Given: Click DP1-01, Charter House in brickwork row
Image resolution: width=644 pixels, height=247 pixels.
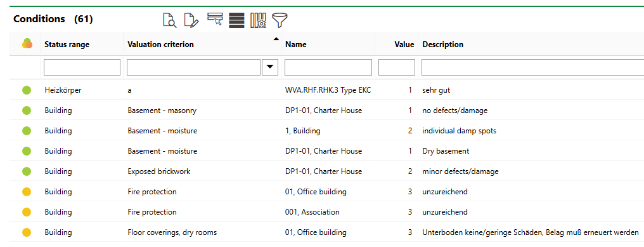Looking at the screenshot, I should 324,171.
